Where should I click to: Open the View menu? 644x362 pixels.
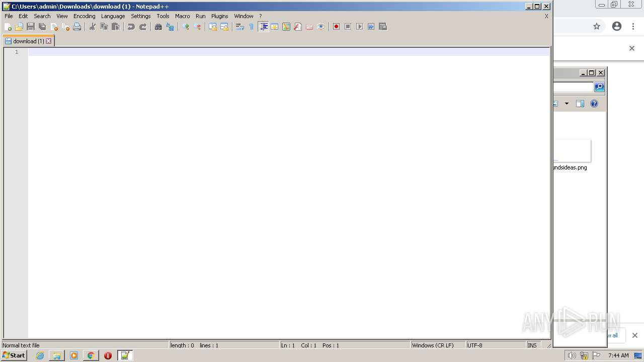(x=62, y=16)
